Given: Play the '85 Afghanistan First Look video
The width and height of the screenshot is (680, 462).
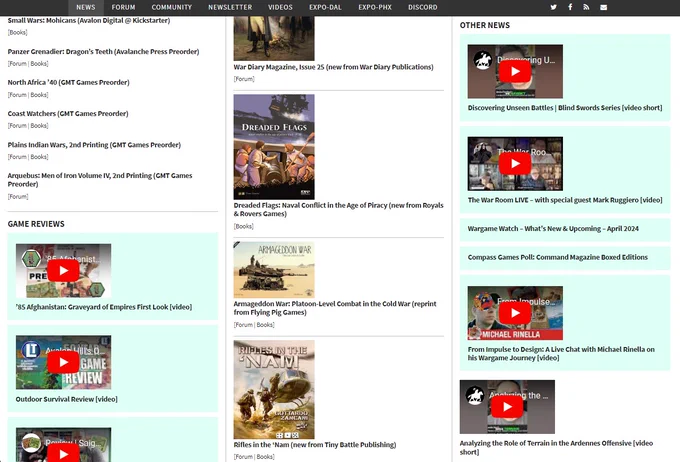Looking at the screenshot, I should click(63, 271).
